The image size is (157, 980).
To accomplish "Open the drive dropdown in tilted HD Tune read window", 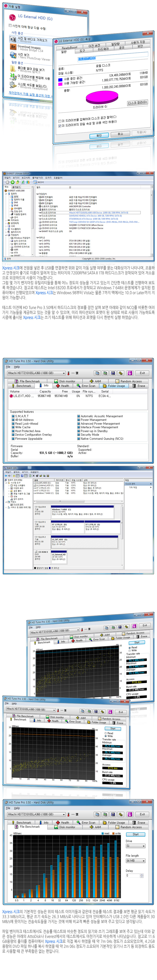I will click(55, 631).
